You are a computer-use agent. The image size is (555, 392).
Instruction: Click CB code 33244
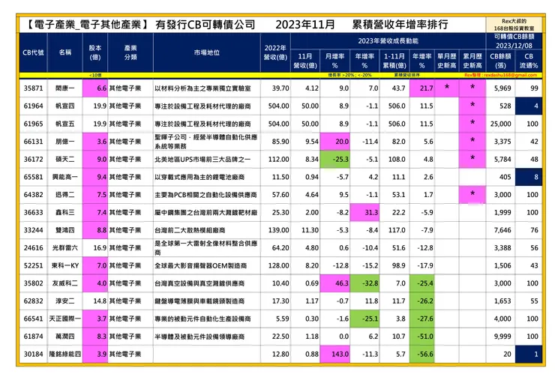[x=33, y=230]
